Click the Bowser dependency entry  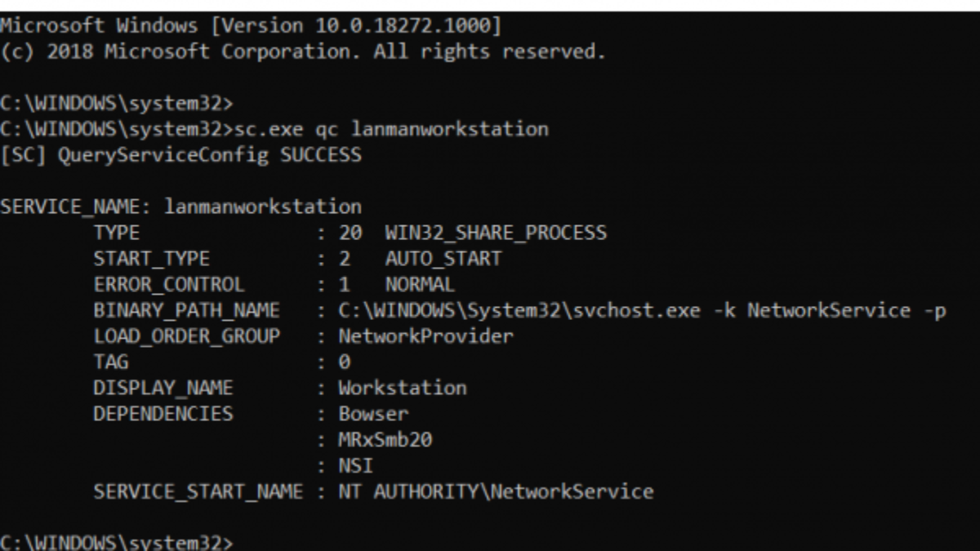373,414
